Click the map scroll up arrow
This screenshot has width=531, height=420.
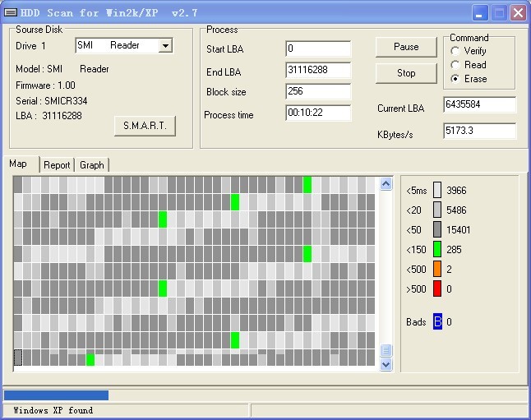click(x=386, y=184)
